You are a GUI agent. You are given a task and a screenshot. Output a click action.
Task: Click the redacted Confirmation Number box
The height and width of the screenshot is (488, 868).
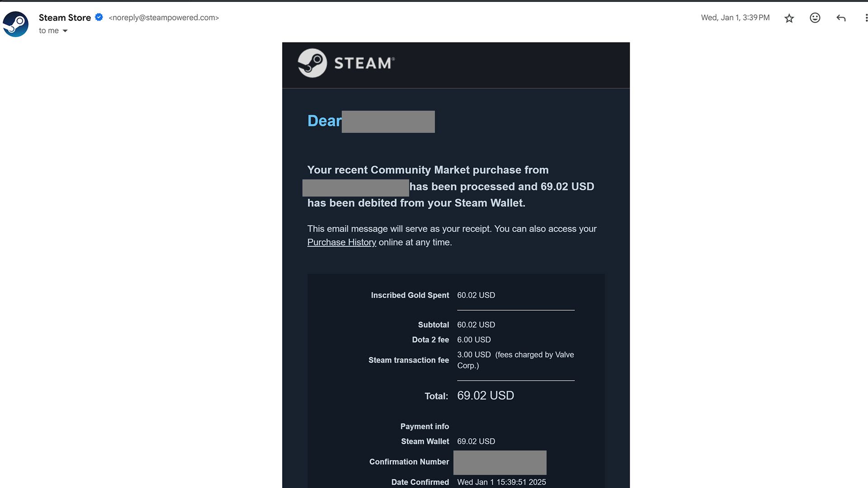[x=500, y=462]
